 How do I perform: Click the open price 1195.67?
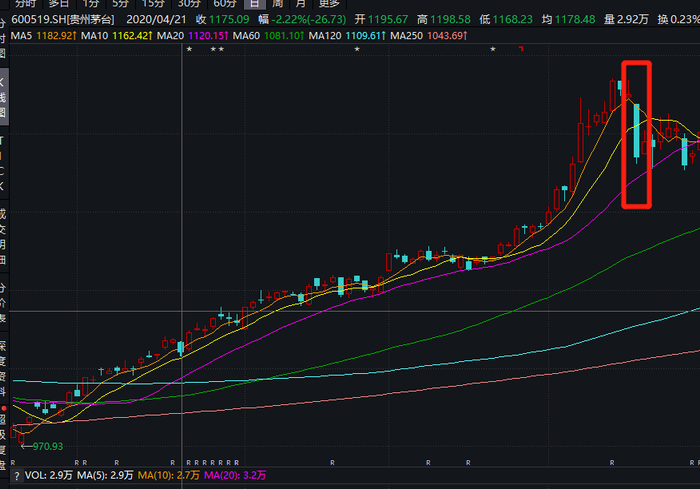coord(388,20)
